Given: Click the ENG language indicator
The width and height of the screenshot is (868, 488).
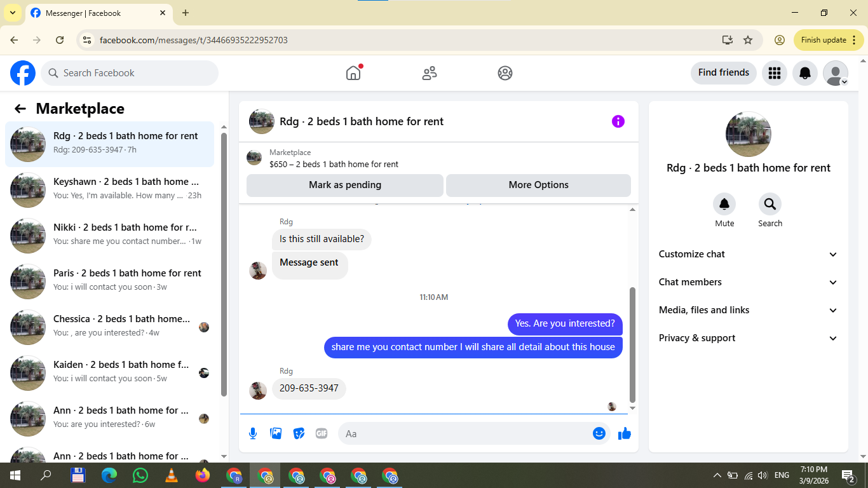Looking at the screenshot, I should click(x=782, y=475).
